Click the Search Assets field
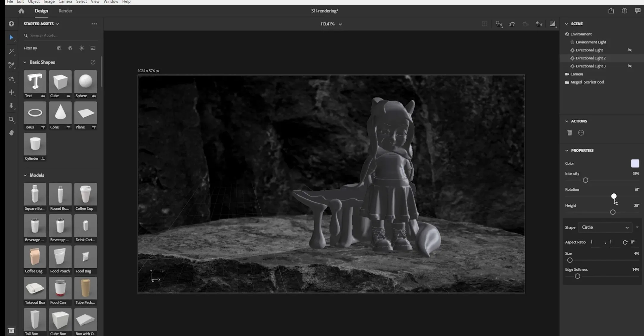 tap(60, 36)
